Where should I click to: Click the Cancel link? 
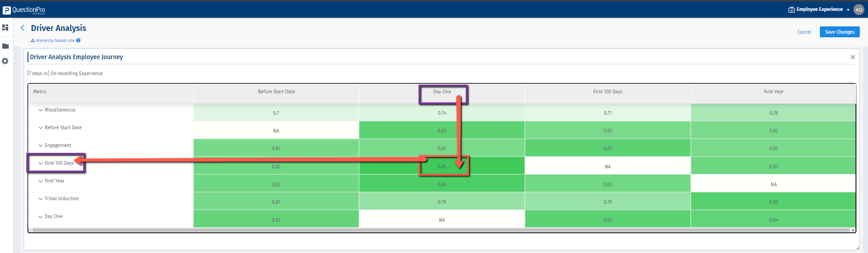click(804, 32)
